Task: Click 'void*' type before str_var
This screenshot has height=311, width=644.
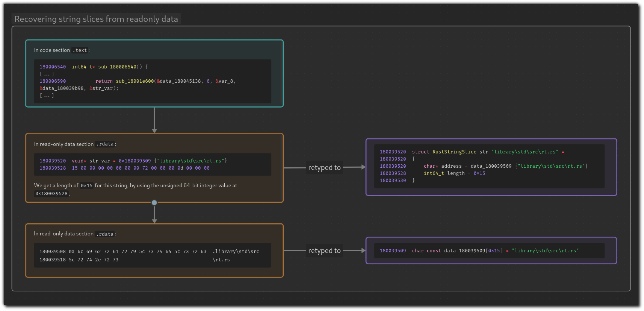Action: click(79, 161)
